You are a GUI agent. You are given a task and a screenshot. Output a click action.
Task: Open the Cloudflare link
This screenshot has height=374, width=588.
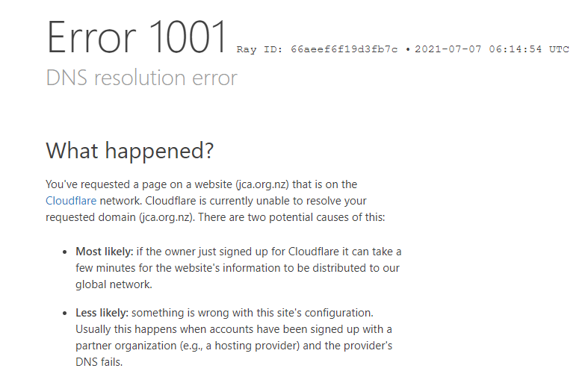71,201
